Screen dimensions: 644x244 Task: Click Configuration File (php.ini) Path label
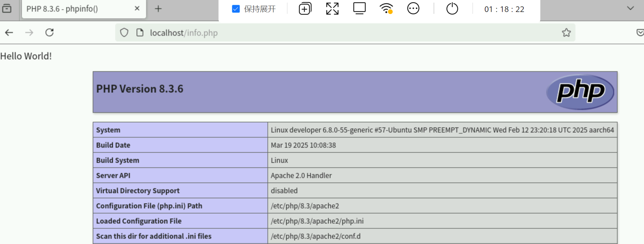point(149,206)
